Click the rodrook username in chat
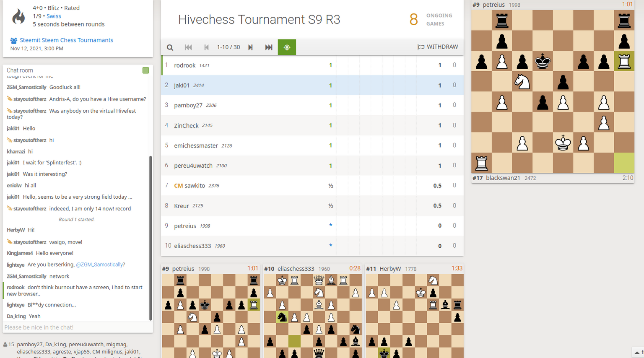Screen dimensions: 644x358 click(x=16, y=288)
